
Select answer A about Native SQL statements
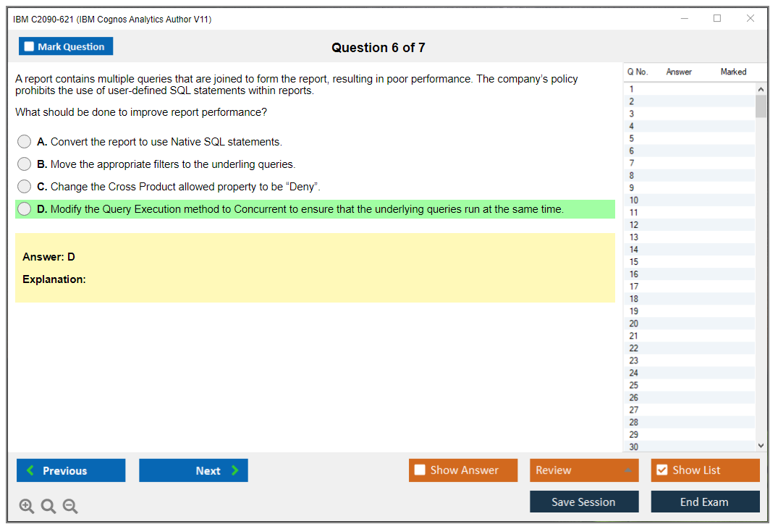[25, 142]
